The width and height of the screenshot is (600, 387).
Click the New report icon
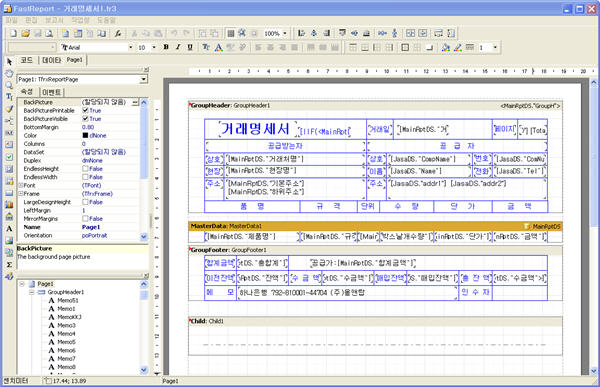tap(13, 34)
